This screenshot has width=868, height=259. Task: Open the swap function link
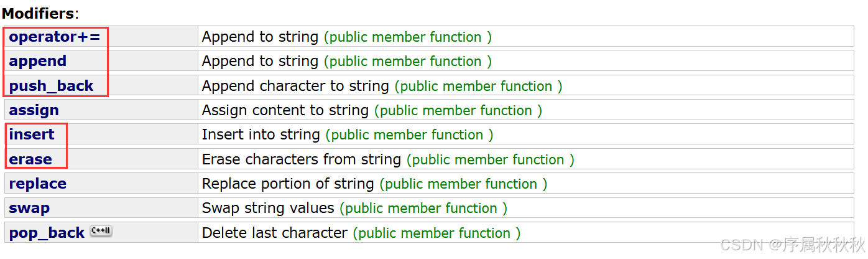tap(29, 208)
